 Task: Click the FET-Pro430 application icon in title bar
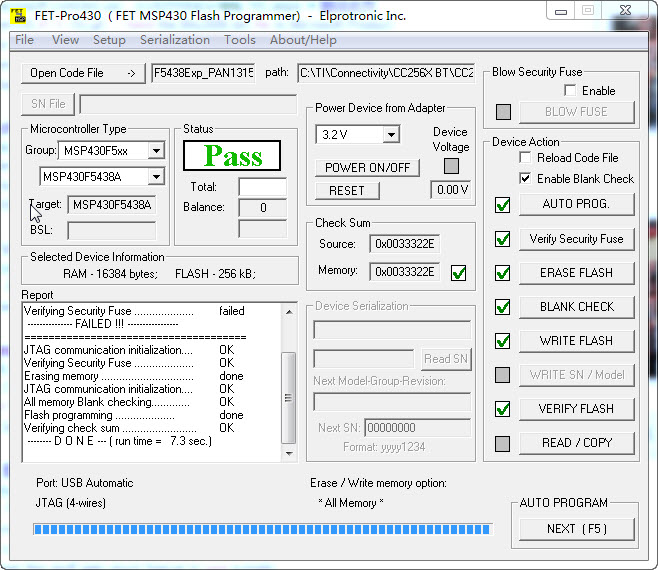(x=18, y=16)
